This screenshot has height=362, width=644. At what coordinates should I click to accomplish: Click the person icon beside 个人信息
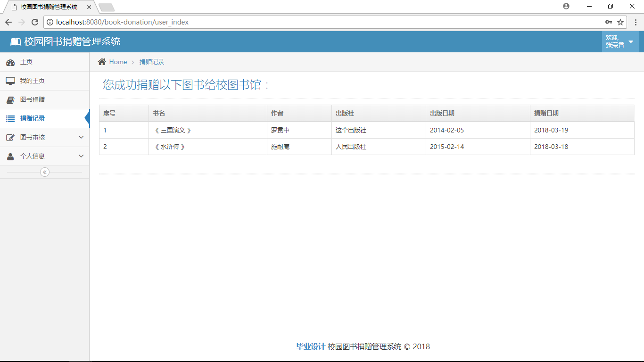(10, 156)
